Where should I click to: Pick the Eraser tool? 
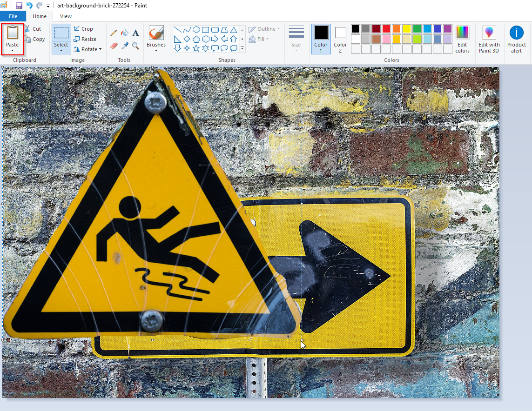pyautogui.click(x=114, y=45)
